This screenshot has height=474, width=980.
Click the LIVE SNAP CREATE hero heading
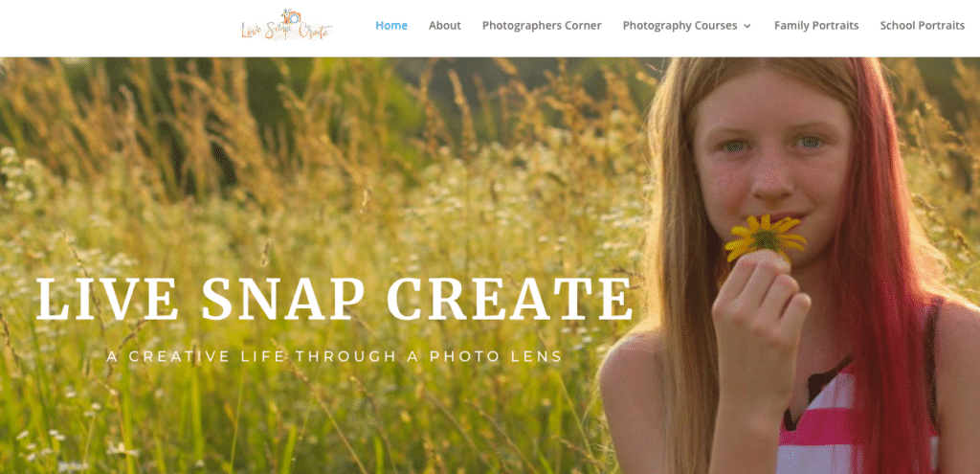[x=334, y=299]
